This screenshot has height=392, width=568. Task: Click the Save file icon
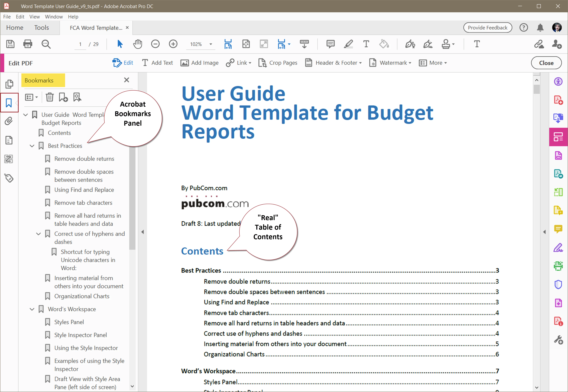[10, 44]
